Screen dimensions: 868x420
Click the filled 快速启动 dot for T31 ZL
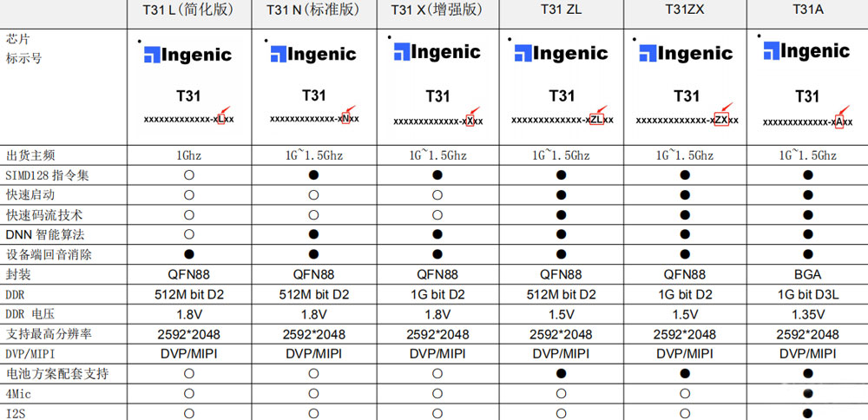click(561, 194)
